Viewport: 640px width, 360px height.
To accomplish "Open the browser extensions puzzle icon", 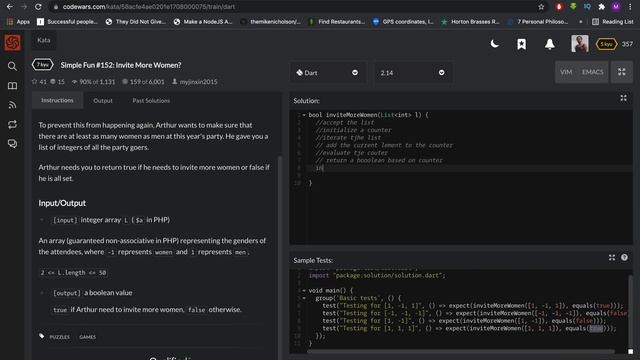I will (601, 7).
